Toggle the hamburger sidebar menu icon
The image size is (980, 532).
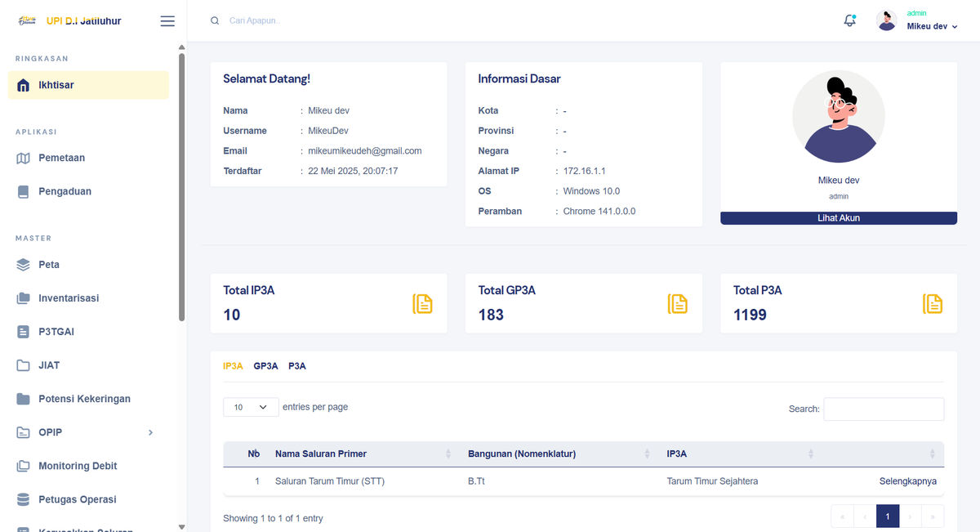(x=167, y=21)
